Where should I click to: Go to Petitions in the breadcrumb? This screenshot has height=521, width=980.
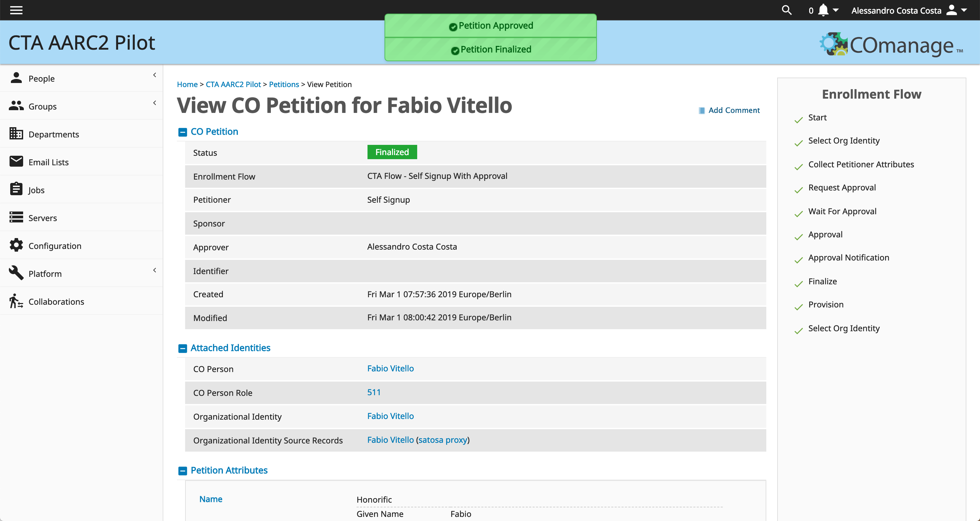(284, 84)
